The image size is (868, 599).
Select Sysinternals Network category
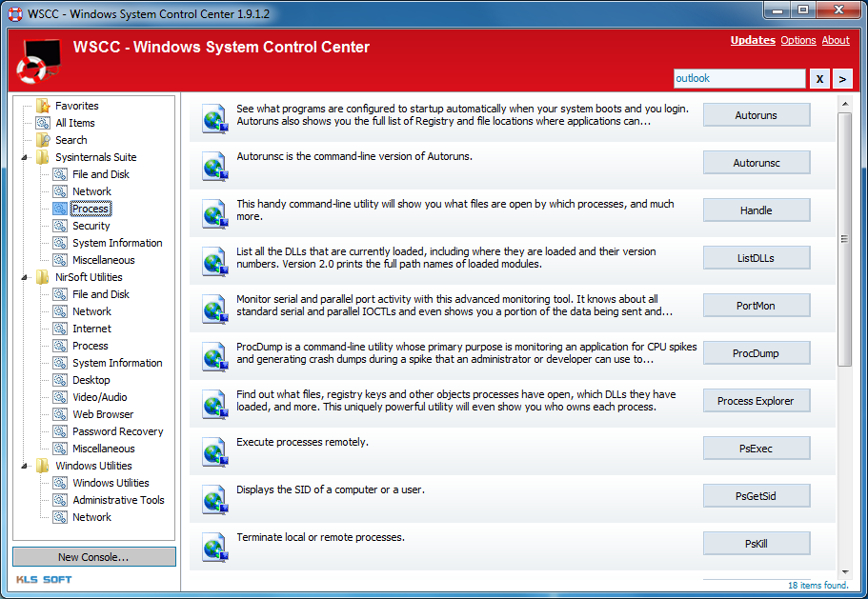[x=91, y=191]
